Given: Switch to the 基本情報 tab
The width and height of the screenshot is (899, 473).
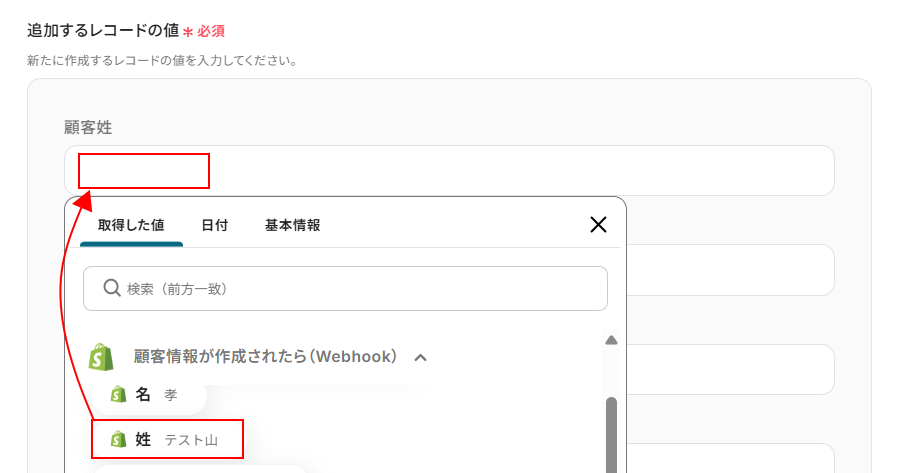Looking at the screenshot, I should [x=292, y=225].
